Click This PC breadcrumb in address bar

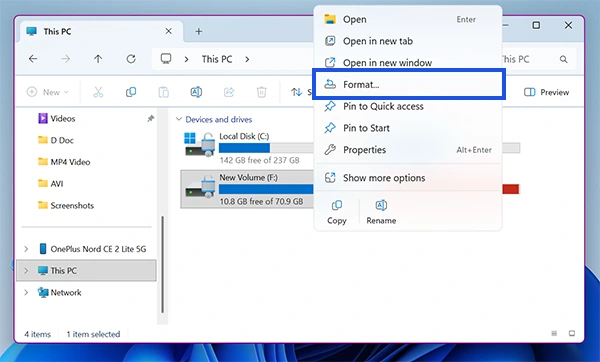pyautogui.click(x=217, y=59)
